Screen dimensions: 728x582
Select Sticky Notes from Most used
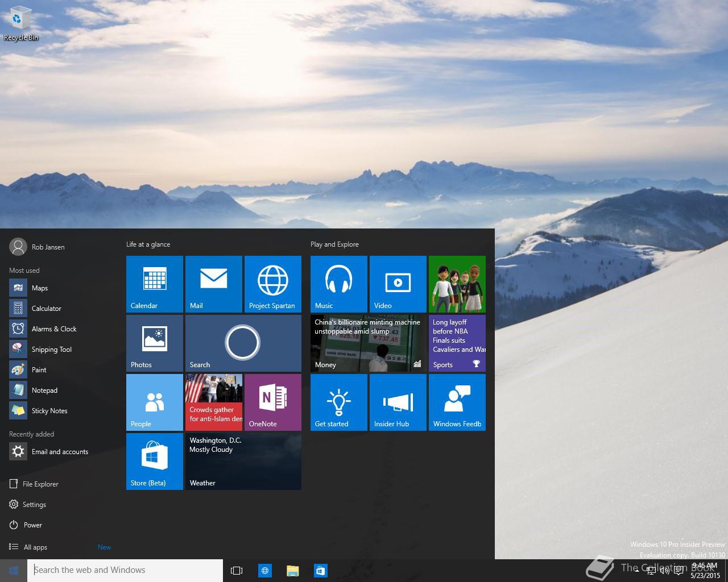(49, 411)
